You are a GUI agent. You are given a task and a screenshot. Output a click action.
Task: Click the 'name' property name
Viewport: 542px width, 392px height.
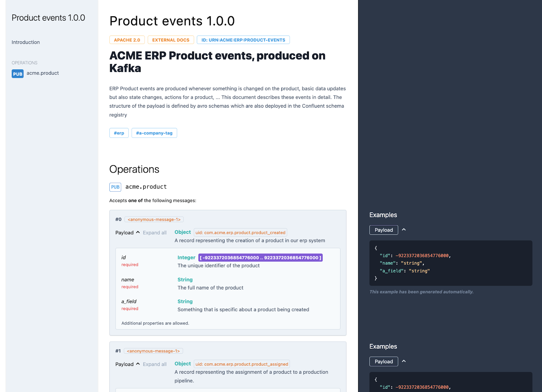pos(128,280)
